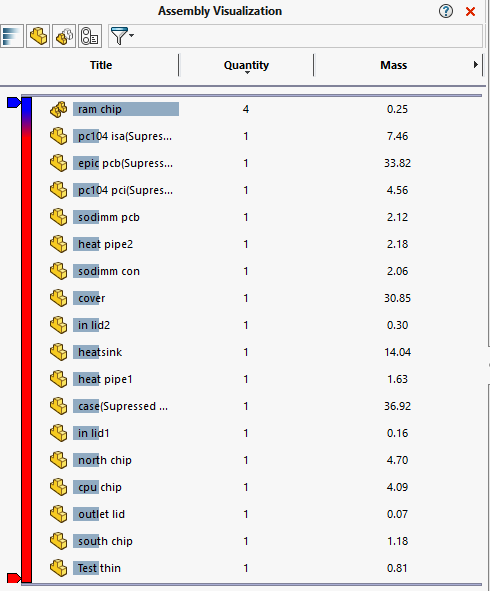Sort by the Quantity column header
Image resolution: width=490 pixels, height=591 pixels.
[x=247, y=65]
